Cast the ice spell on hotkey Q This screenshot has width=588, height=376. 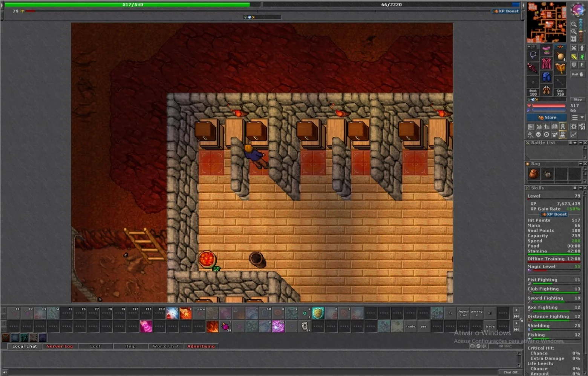(173, 313)
